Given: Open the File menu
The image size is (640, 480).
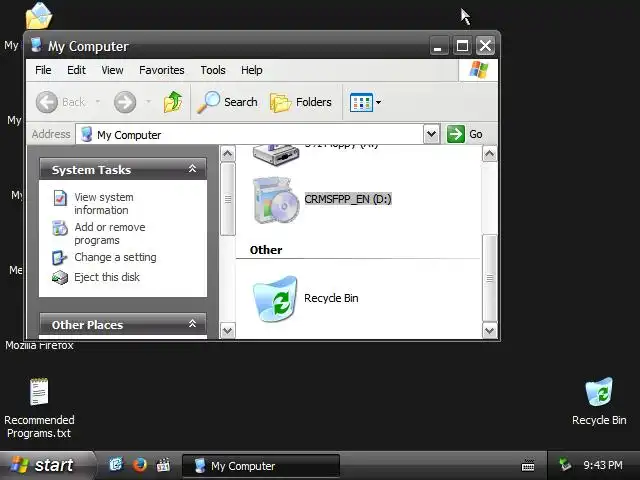Looking at the screenshot, I should point(43,70).
